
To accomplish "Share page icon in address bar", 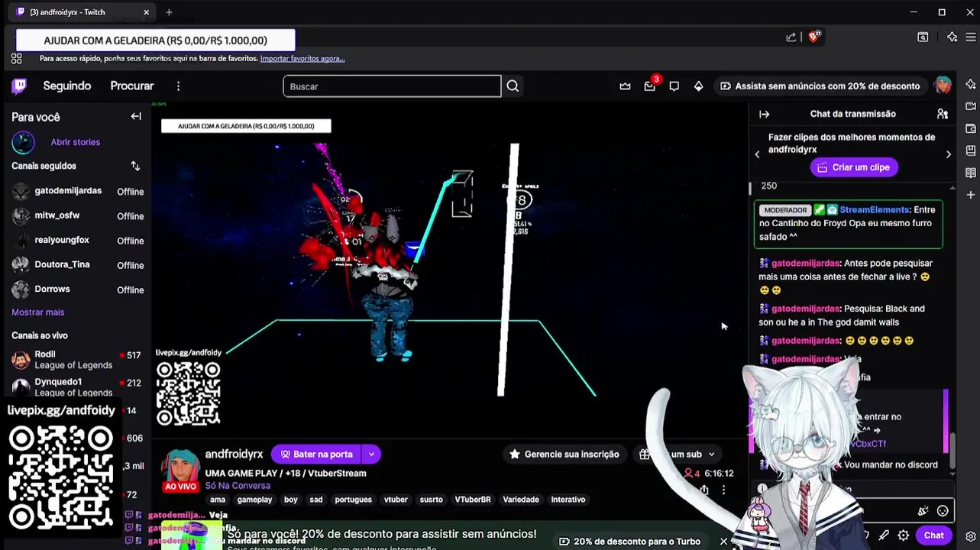I will [x=791, y=37].
